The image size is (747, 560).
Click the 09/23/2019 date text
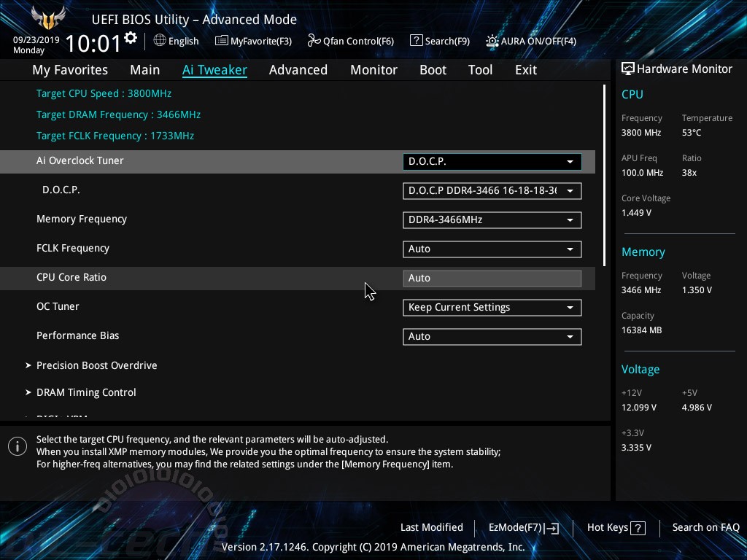pos(36,39)
